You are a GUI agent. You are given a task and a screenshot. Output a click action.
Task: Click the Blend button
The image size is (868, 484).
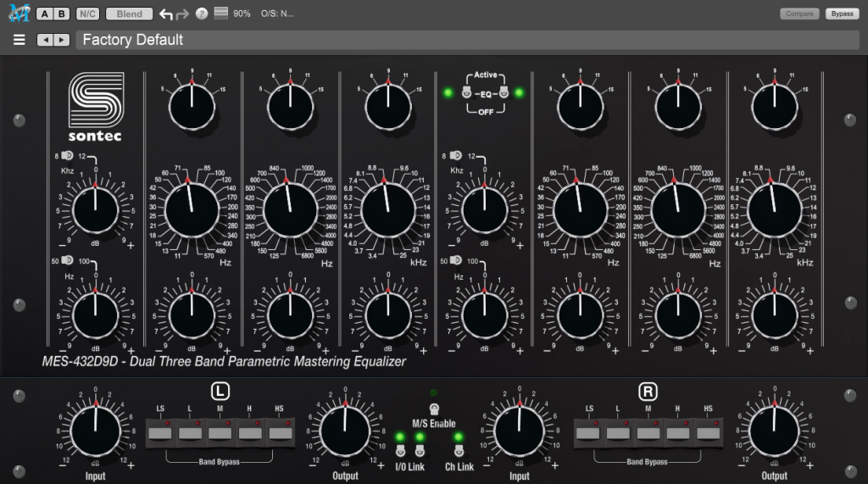[129, 14]
